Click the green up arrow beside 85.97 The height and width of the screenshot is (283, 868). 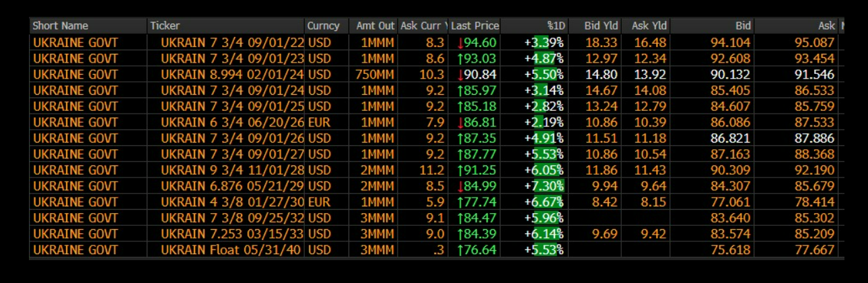point(459,90)
